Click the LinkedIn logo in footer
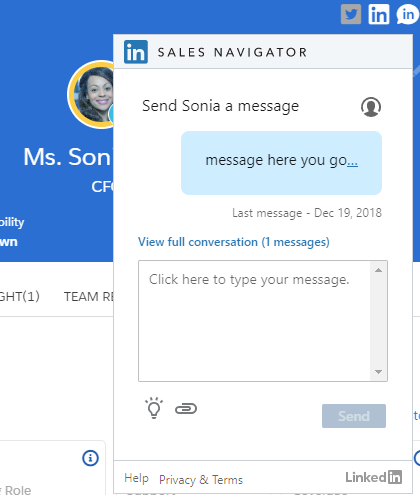The width and height of the screenshot is (420, 495). (x=374, y=477)
